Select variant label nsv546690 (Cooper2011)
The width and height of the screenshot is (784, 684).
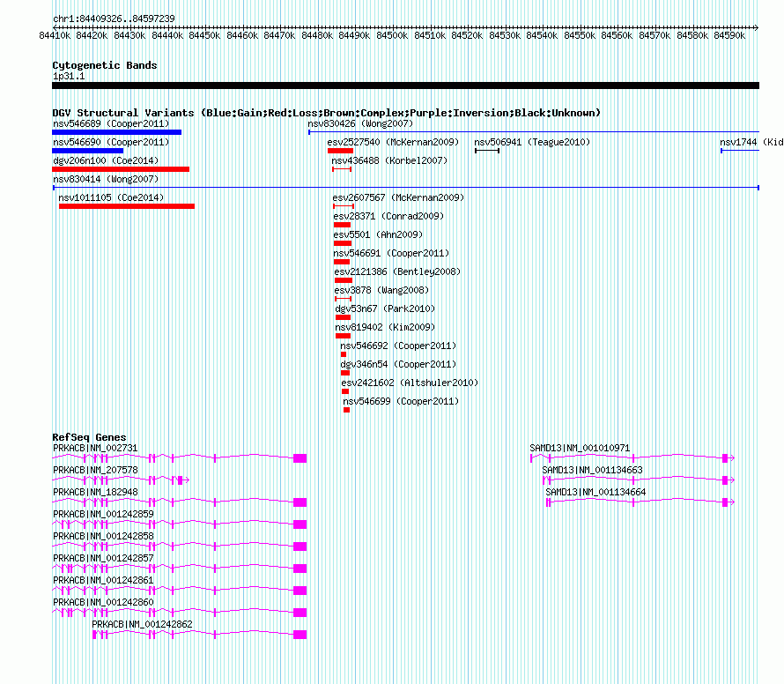(111, 142)
